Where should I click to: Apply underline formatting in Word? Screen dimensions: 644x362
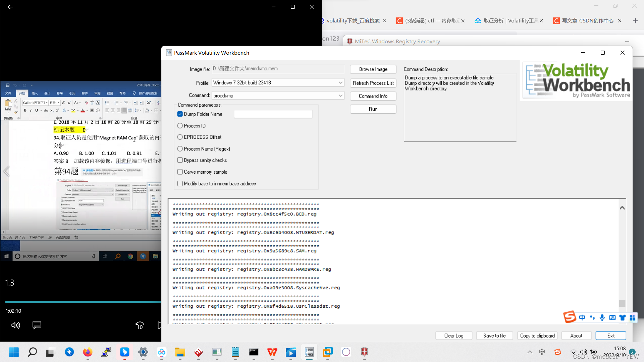click(x=36, y=110)
